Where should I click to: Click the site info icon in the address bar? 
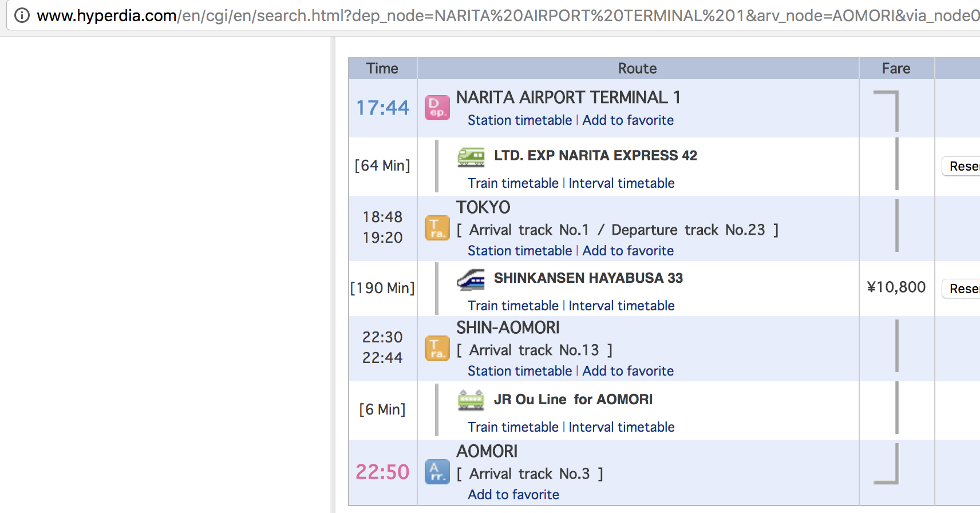tap(22, 15)
